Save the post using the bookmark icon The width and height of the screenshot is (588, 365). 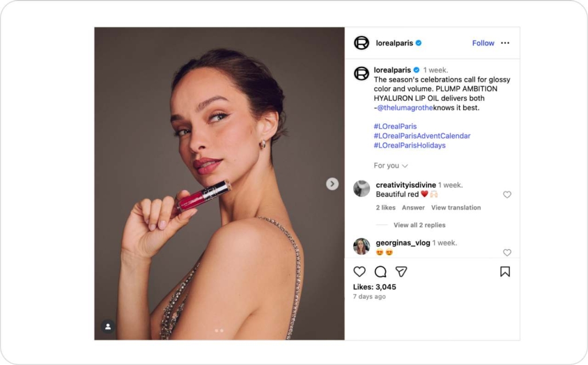(505, 271)
